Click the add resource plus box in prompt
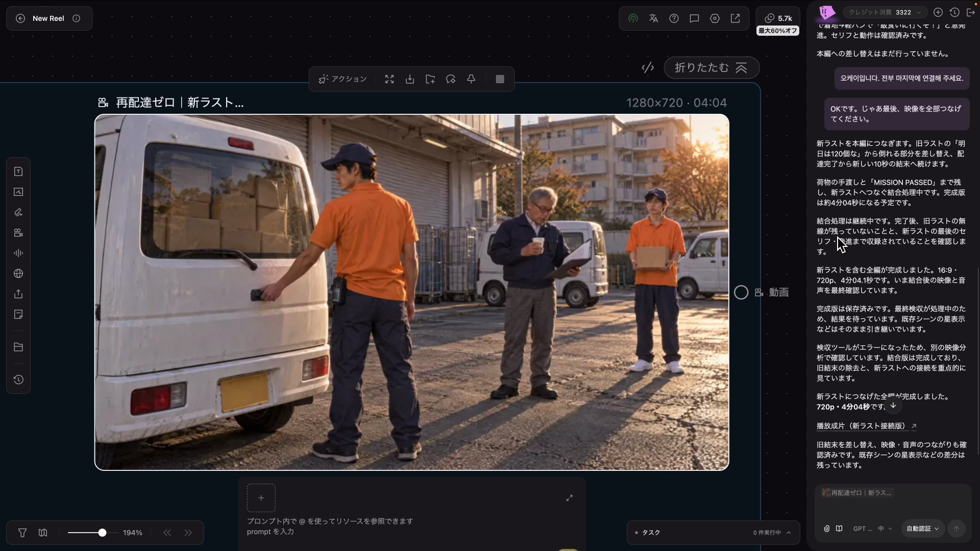The width and height of the screenshot is (980, 551). (x=261, y=498)
